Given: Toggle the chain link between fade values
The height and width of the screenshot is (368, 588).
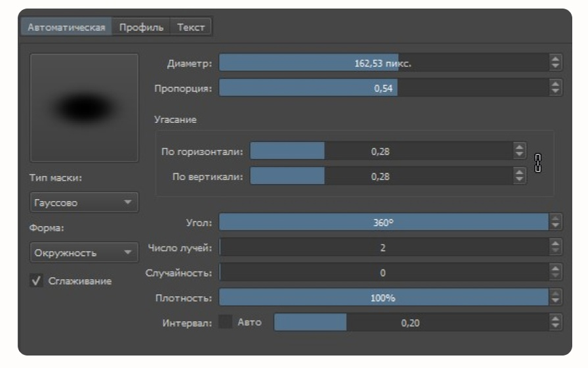Looking at the screenshot, I should pos(537,163).
